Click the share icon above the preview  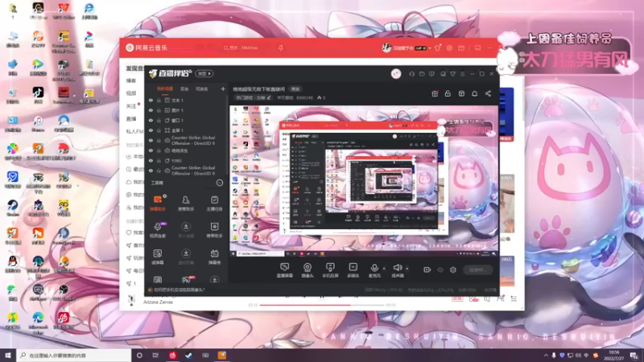coord(488,93)
